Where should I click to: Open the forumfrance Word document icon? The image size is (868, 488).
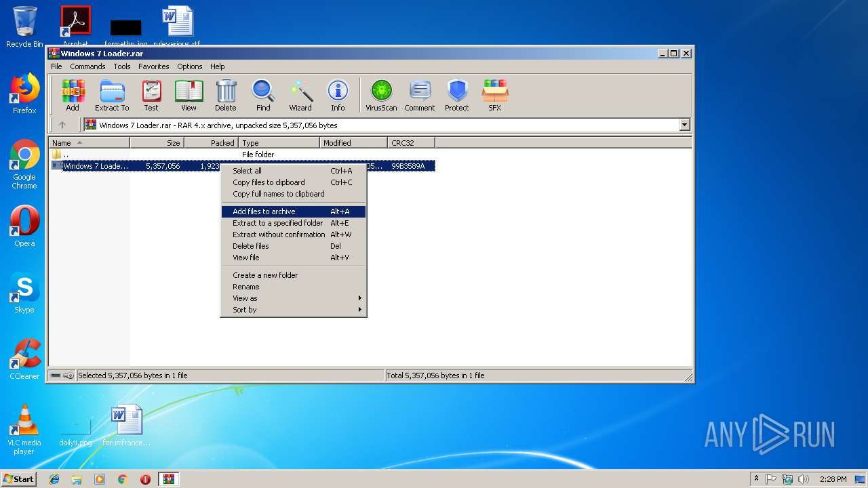coord(127,426)
